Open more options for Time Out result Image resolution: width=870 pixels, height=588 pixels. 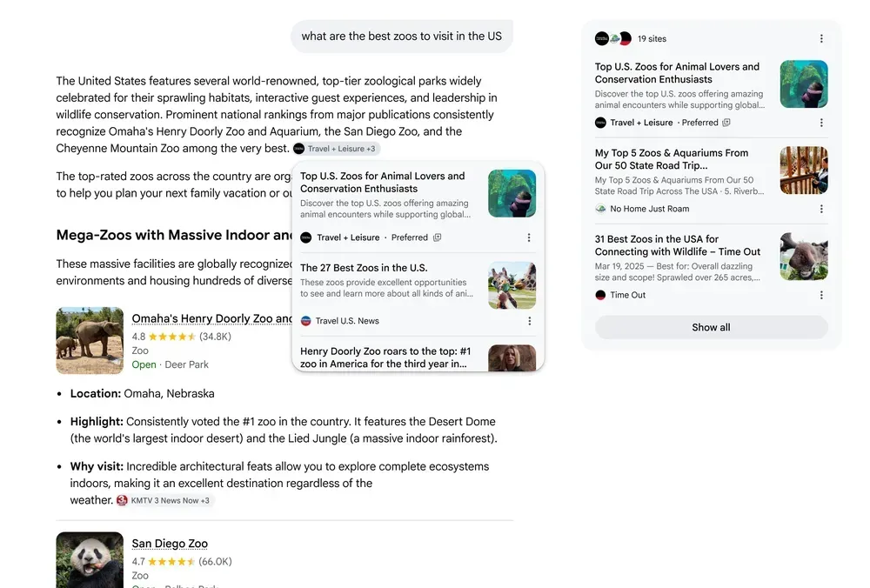[x=821, y=295]
